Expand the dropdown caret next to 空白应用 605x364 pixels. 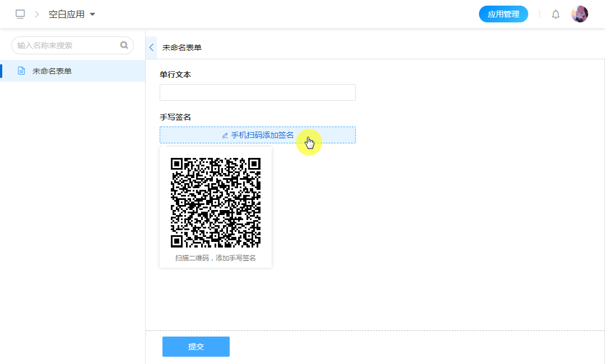[92, 14]
